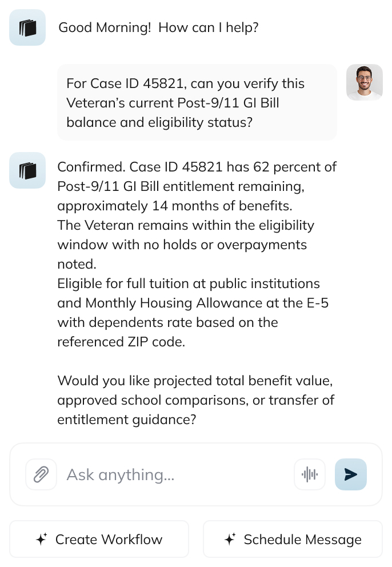Screen dimensions: 392x567
Task: Click the paperclip attachment icon
Action: tap(41, 474)
